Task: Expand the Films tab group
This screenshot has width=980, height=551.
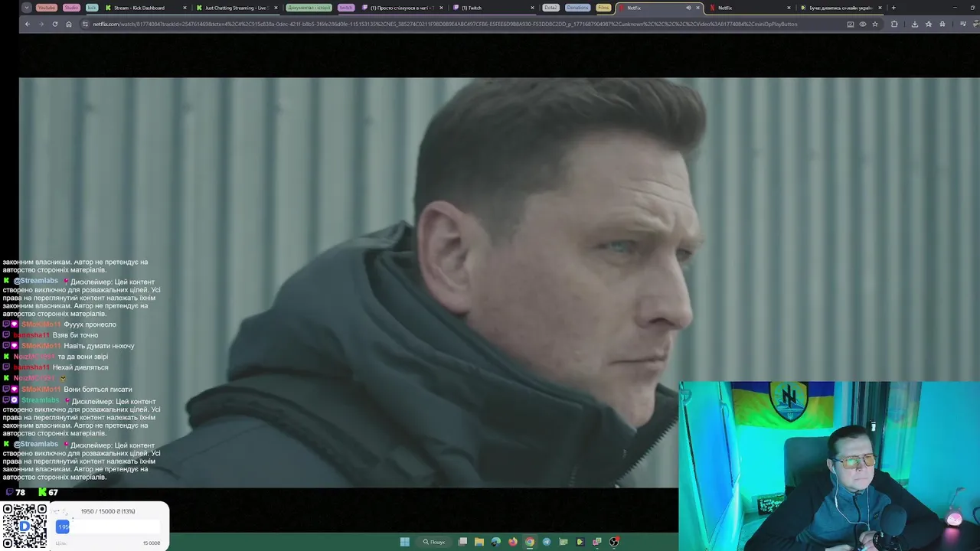Action: pyautogui.click(x=603, y=8)
